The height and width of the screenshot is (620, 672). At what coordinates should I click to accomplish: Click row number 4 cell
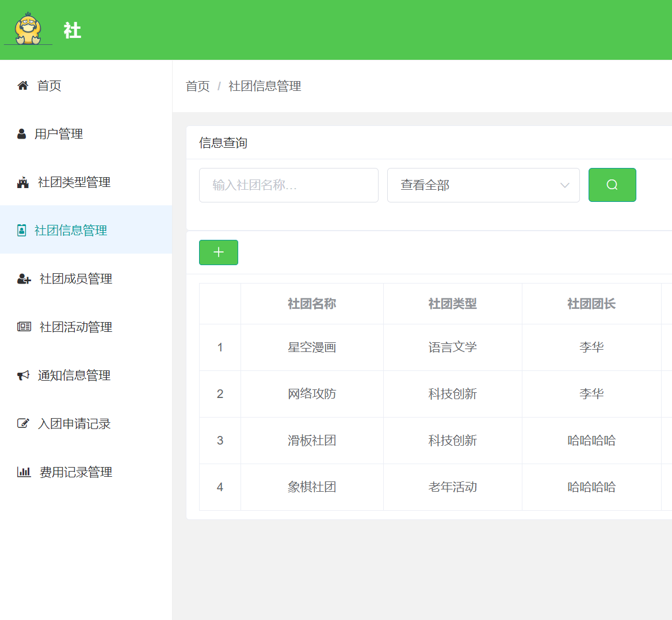220,487
